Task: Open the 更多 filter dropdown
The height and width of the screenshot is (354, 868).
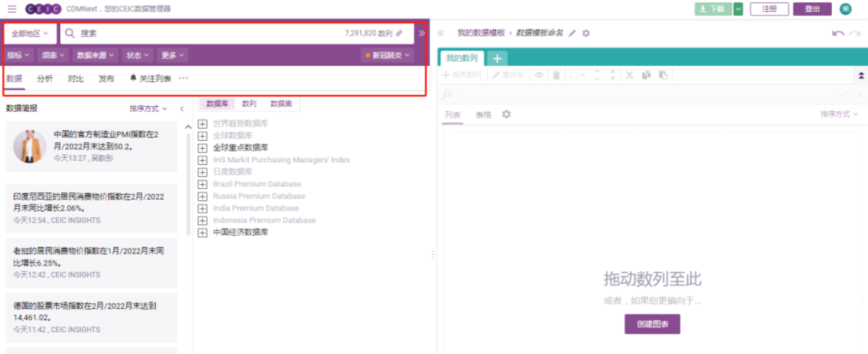Action: coord(172,55)
